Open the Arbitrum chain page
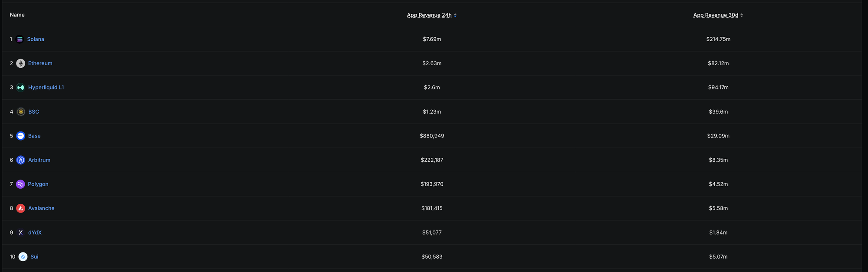Image resolution: width=868 pixels, height=272 pixels. 39,160
